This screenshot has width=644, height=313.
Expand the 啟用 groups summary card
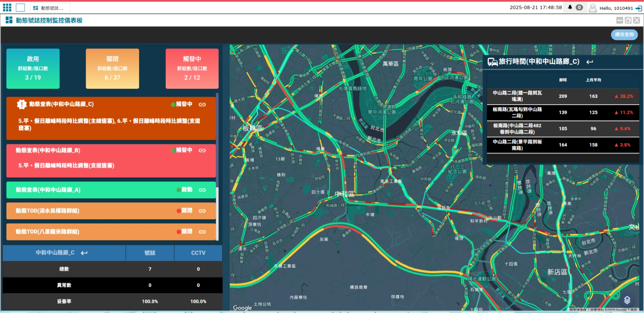(33, 69)
